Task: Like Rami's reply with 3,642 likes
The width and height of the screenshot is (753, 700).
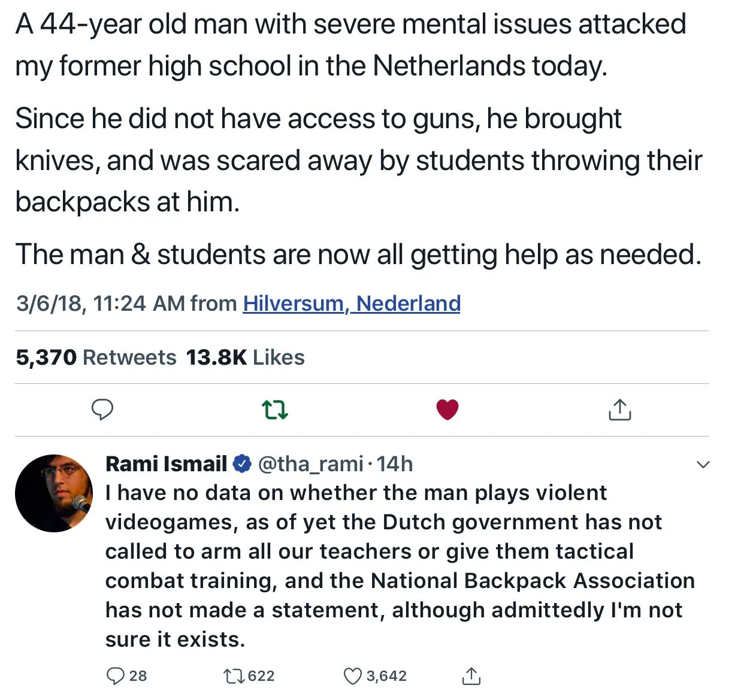Action: click(352, 676)
